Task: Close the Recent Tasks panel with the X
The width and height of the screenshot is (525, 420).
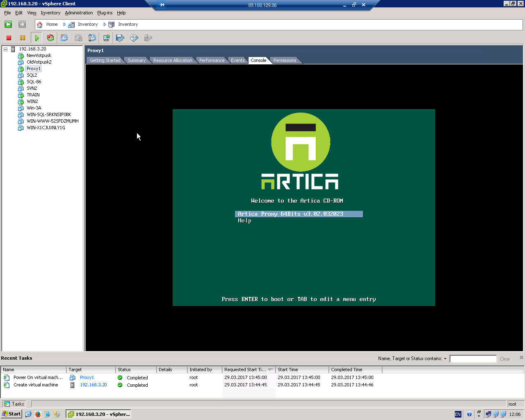Action: (x=521, y=358)
